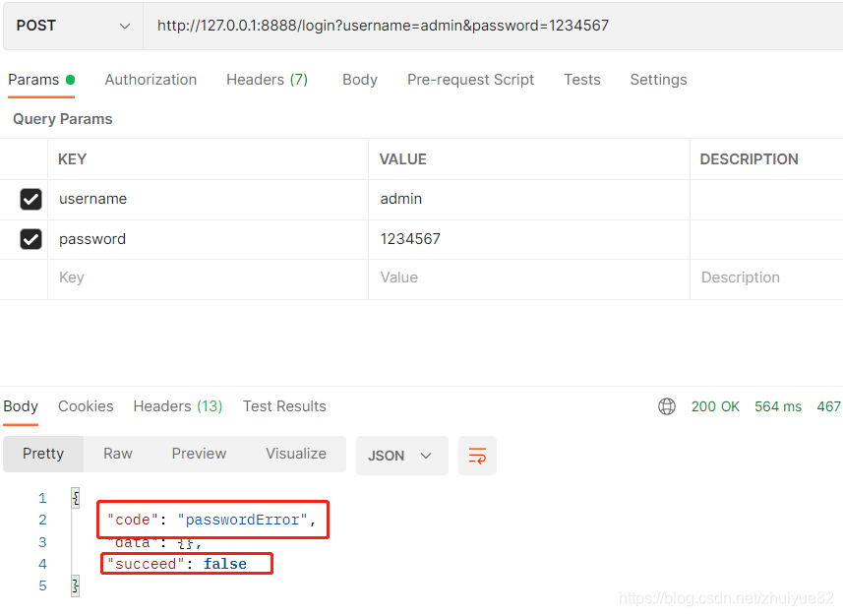Open the Authorization tab

point(151,80)
